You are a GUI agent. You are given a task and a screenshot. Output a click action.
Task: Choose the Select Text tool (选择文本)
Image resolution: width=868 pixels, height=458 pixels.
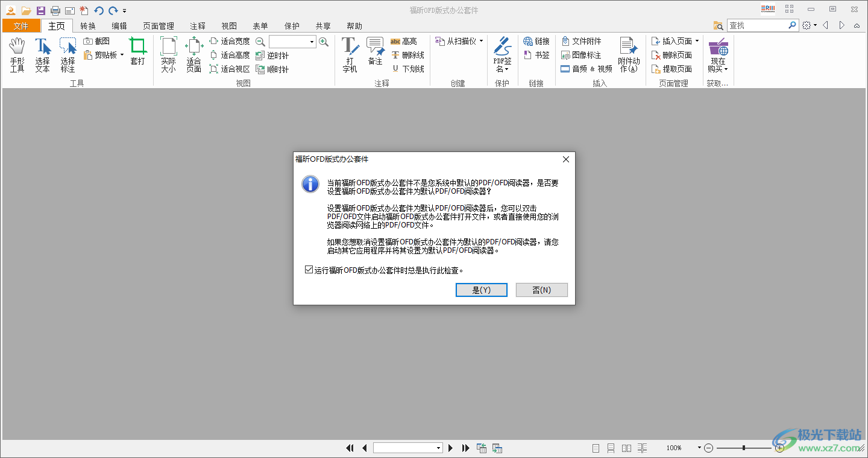(x=42, y=56)
